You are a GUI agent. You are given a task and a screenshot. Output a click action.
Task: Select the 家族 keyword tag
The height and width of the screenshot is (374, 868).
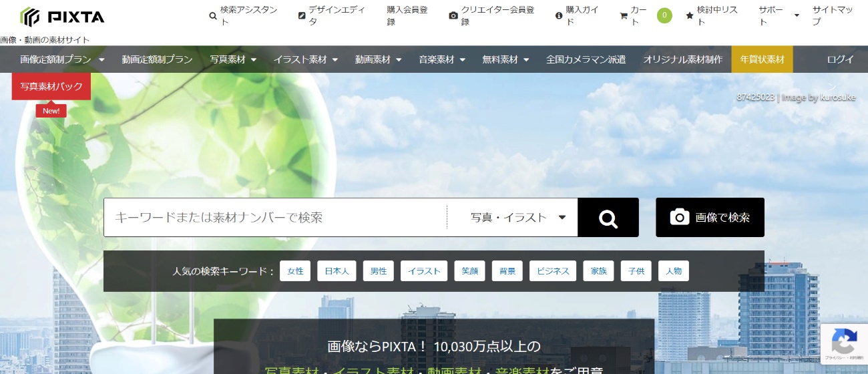[598, 271]
